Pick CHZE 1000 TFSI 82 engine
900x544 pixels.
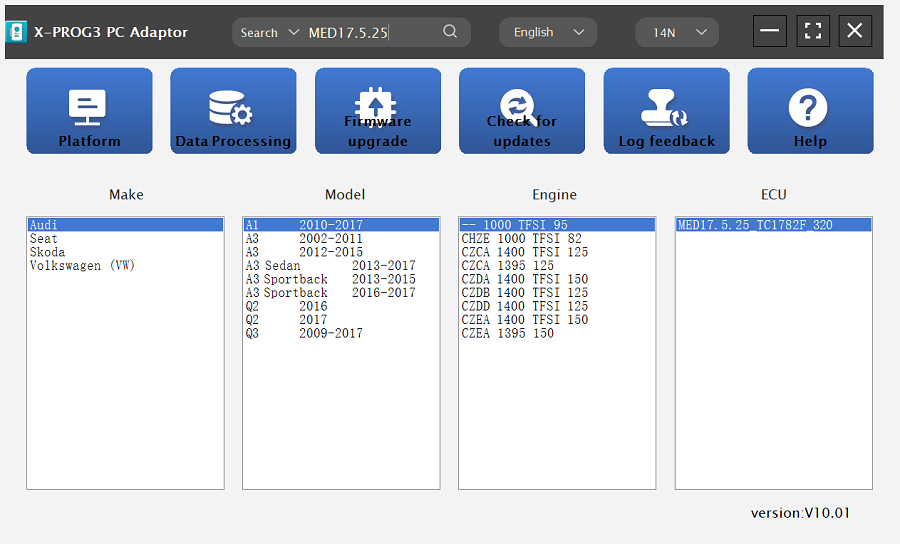521,239
